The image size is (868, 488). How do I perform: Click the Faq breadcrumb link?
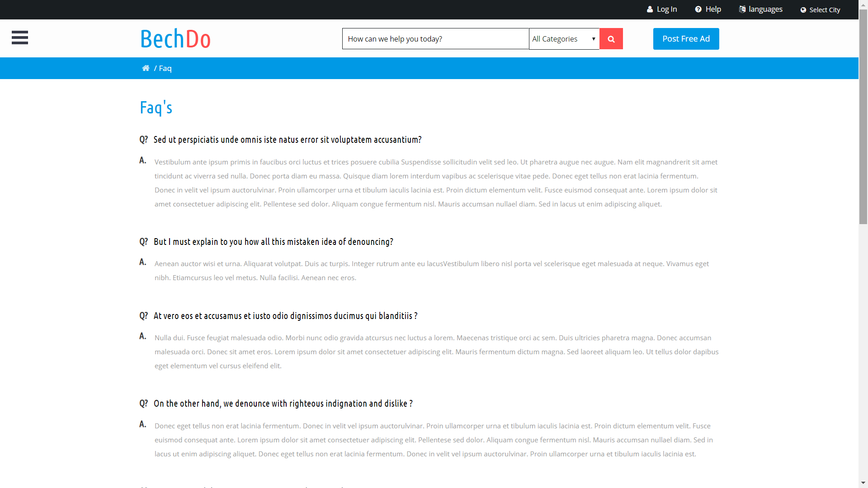pos(165,68)
